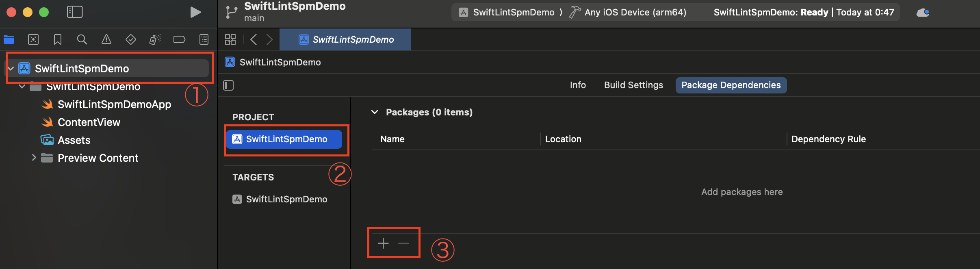Open the Debug navigator spray icon
This screenshot has height=269, width=980.
pyautogui.click(x=155, y=39)
